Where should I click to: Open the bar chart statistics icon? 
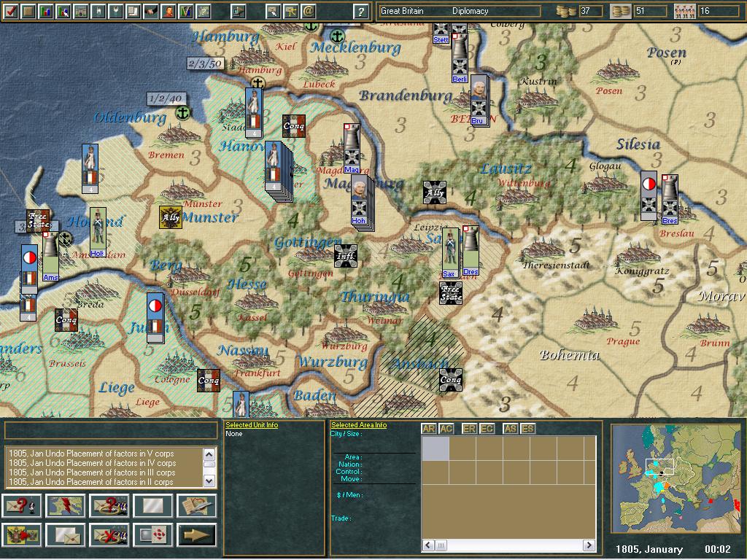[x=44, y=11]
